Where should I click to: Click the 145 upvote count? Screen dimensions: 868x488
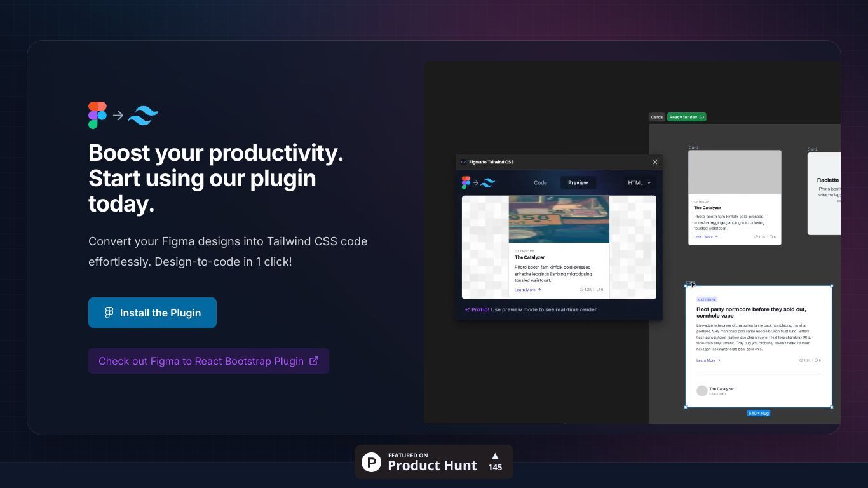495,468
